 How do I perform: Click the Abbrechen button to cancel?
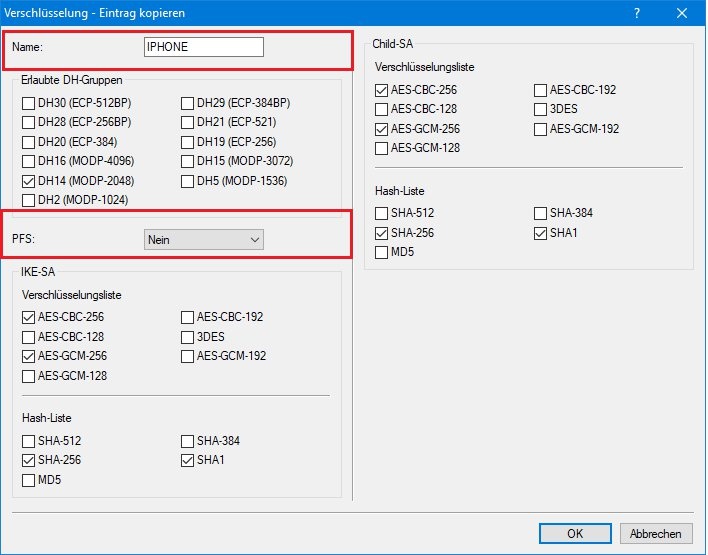(656, 534)
